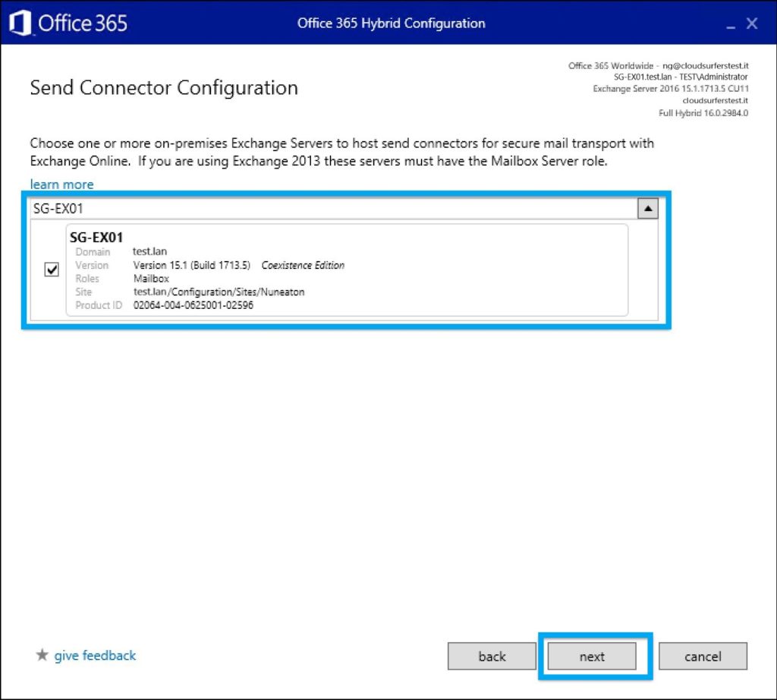Click the site path test.lan/Configuration/Sites/Nuneaton
The height and width of the screenshot is (700, 777).
219,292
